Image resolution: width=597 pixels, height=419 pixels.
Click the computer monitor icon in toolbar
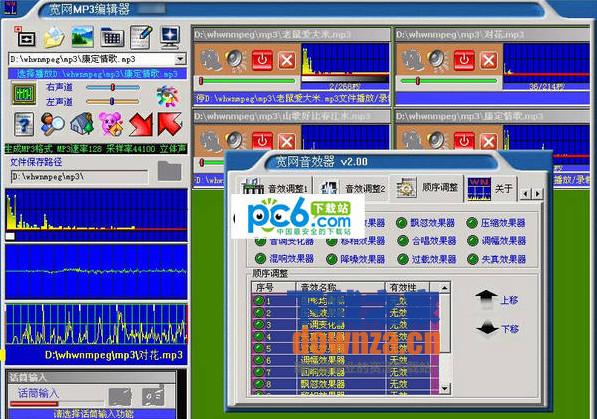click(x=170, y=37)
